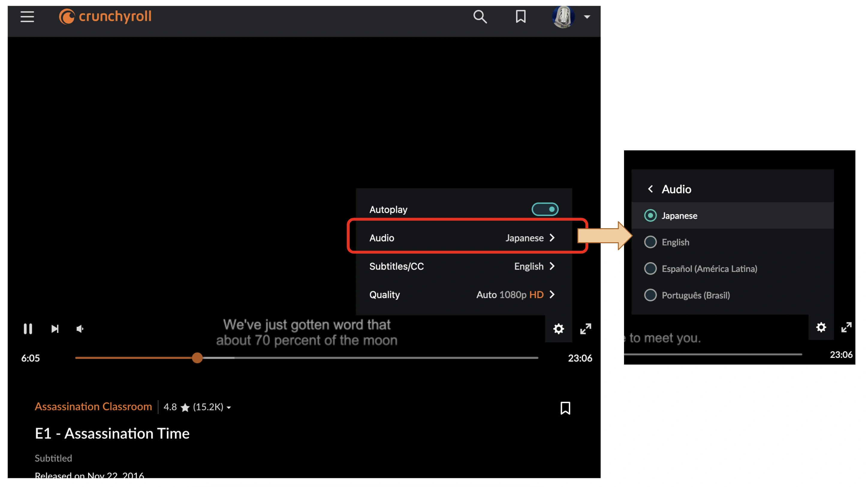Toggle Autoplay off
Viewport: 868px width, 487px height.
pos(545,209)
